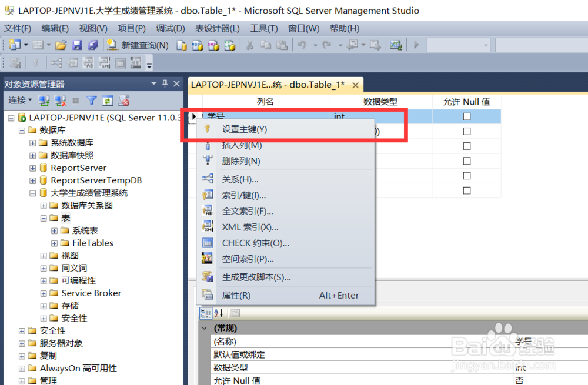Open the 工具(T) menu
The height and width of the screenshot is (385, 588).
click(x=264, y=28)
